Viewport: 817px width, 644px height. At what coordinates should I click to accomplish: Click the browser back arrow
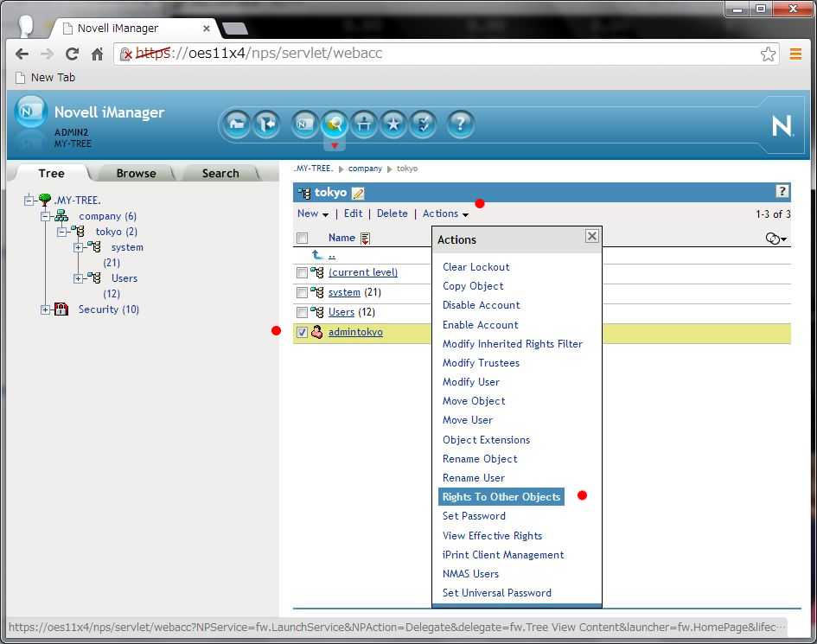(22, 54)
